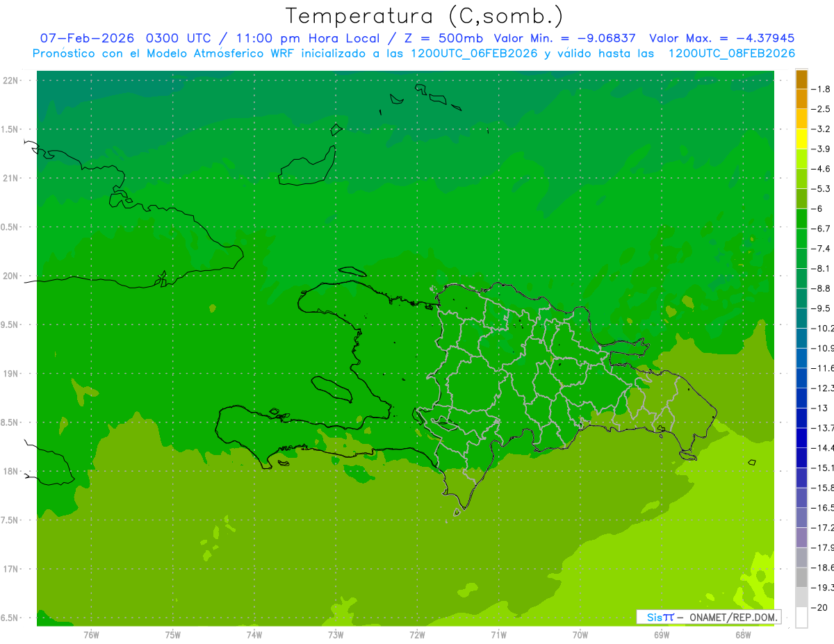Click the "19N" latitude label
The height and width of the screenshot is (644, 834).
click(x=12, y=374)
